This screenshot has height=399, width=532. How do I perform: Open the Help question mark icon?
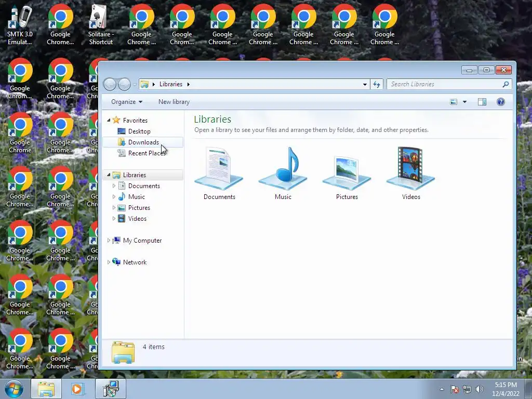pos(500,102)
